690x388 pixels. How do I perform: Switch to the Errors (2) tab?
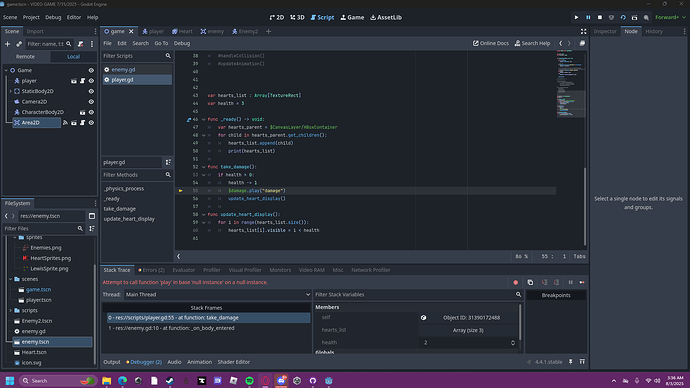tap(151, 270)
